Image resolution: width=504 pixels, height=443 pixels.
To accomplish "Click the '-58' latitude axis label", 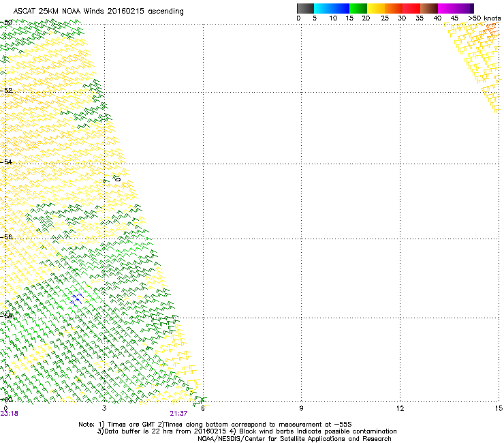I will pos(6,316).
